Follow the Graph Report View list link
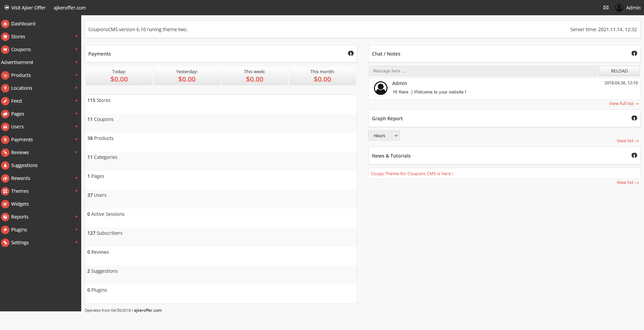 click(x=627, y=141)
